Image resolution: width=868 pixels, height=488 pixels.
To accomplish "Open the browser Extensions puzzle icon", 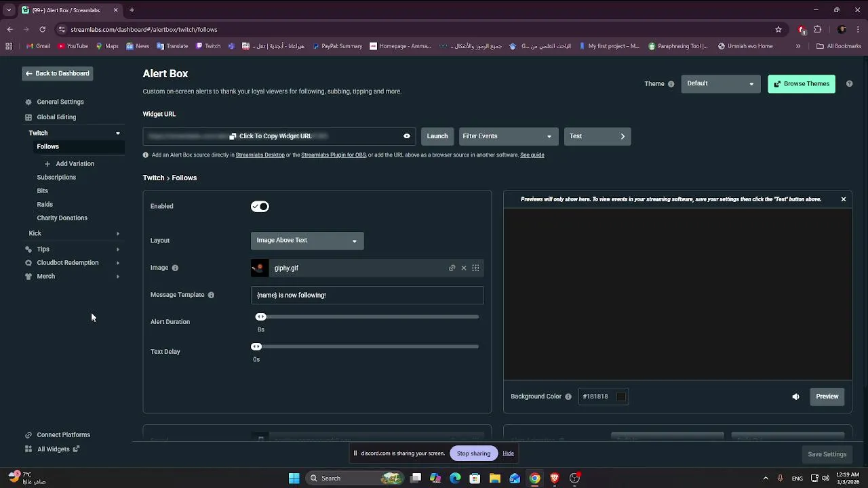I will pos(818,30).
